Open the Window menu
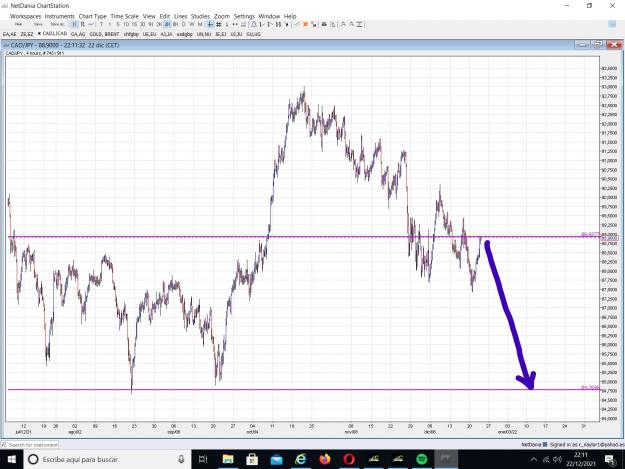Screen dimensions: 625x469 [x=269, y=16]
